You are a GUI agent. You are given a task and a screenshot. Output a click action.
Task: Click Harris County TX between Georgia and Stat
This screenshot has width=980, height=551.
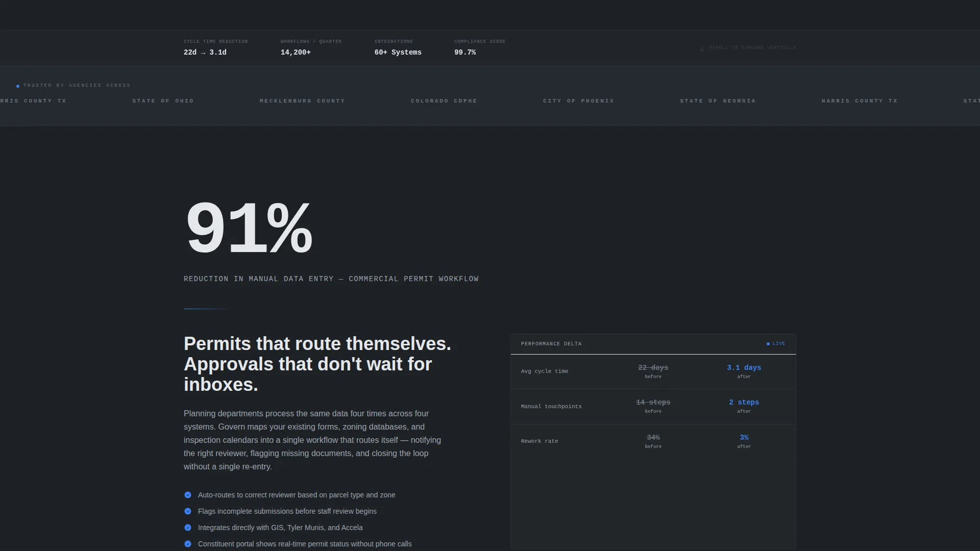860,101
